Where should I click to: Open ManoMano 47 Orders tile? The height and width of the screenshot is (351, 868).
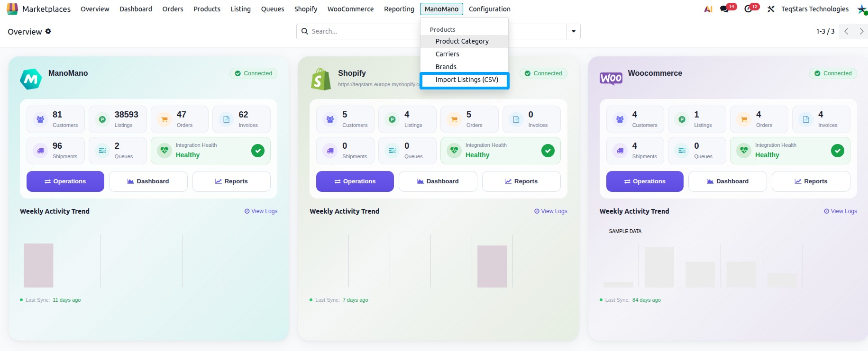point(180,119)
